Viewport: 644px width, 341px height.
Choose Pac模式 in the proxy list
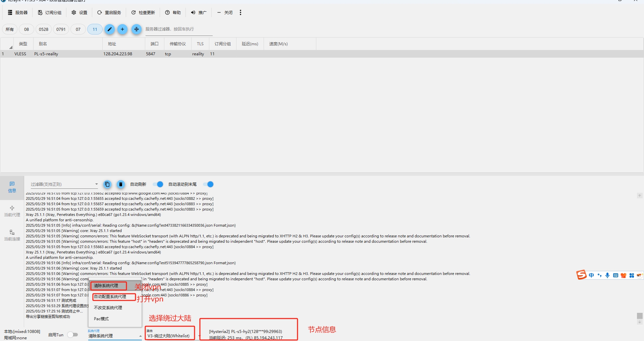click(x=101, y=319)
